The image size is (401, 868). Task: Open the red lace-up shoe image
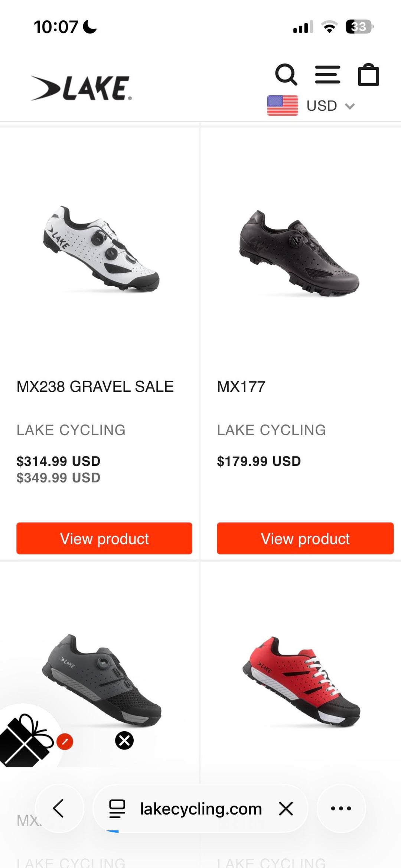point(301,681)
